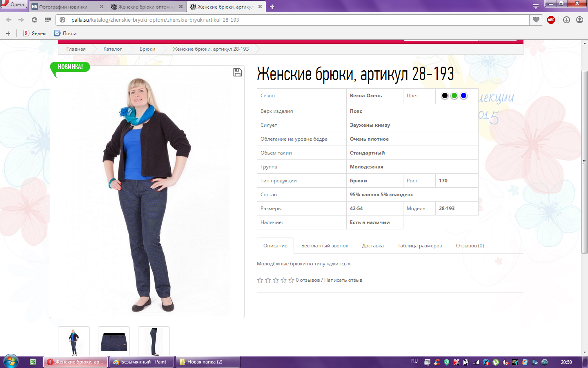This screenshot has height=368, width=588.
Task: Go to Главная in breadcrumbs
Action: click(76, 49)
